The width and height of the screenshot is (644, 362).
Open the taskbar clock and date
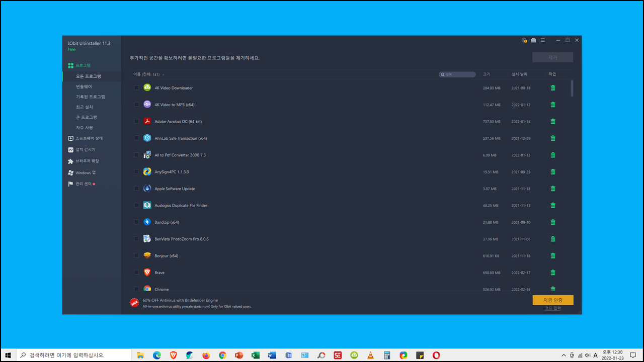point(613,355)
